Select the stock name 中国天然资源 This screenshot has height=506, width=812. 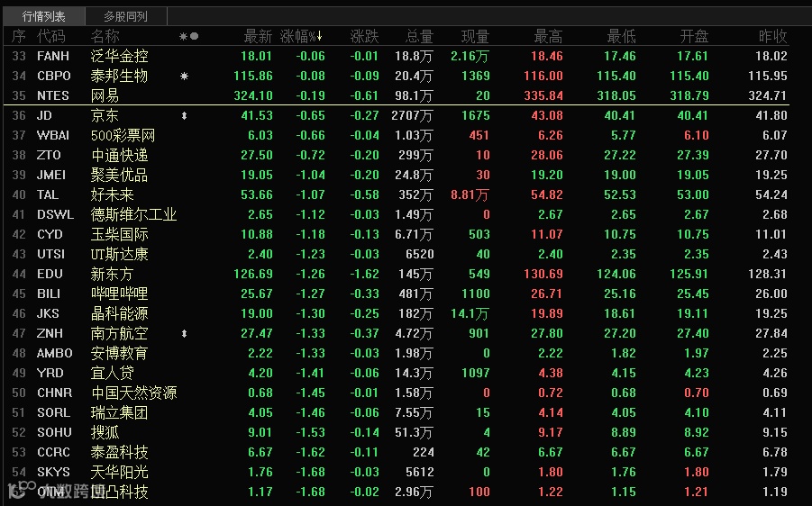click(x=133, y=393)
